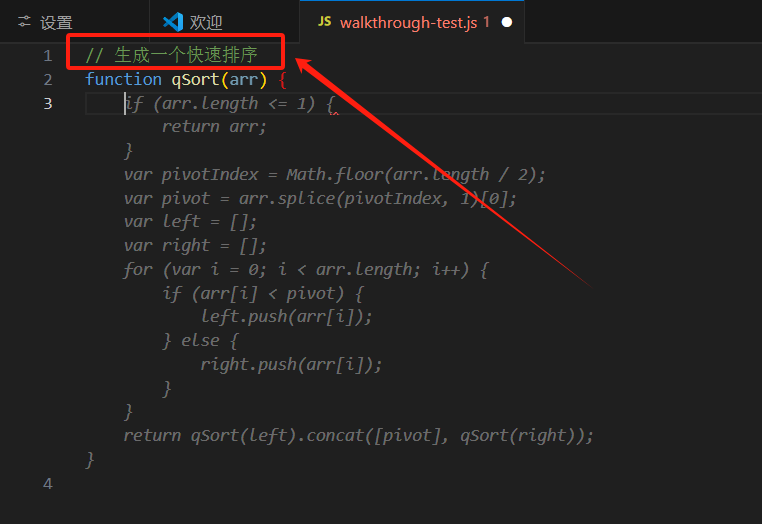
Task: Click suggested 'var left = [];' line
Action: pos(190,222)
